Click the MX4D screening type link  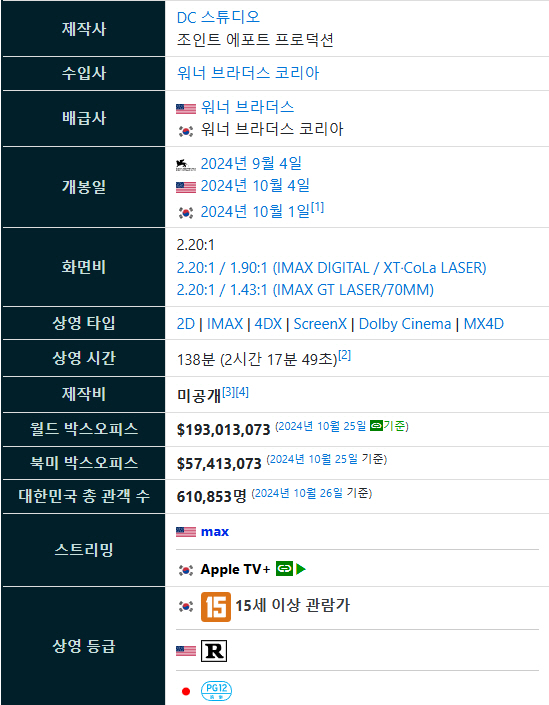pos(483,324)
